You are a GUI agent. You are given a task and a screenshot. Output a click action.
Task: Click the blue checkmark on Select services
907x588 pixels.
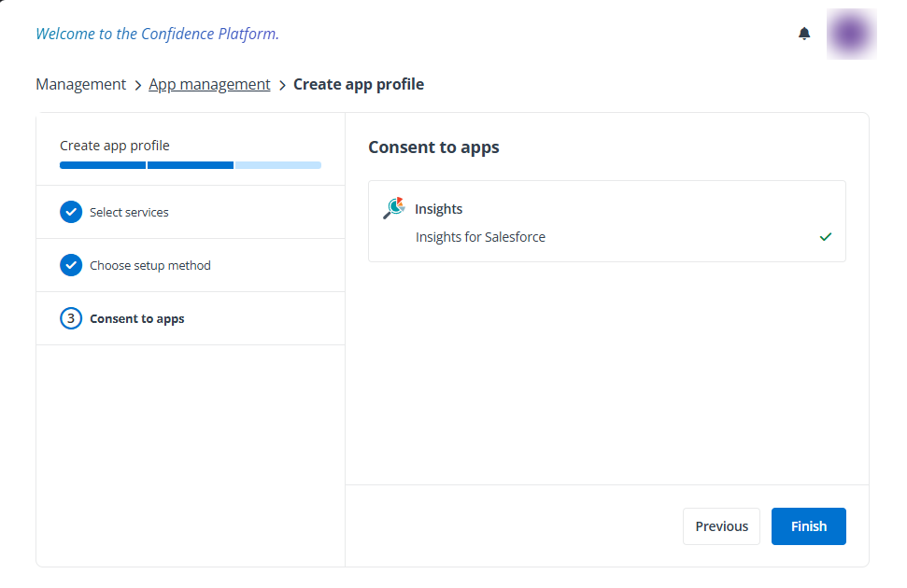tap(71, 212)
